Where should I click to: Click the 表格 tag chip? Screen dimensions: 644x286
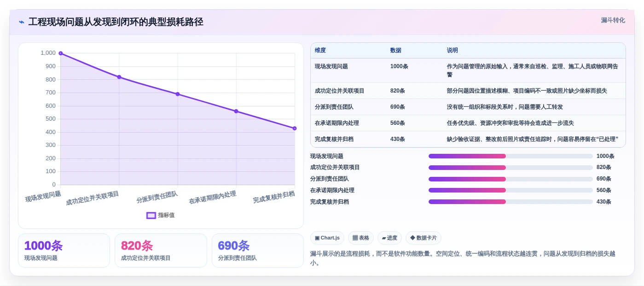point(361,238)
